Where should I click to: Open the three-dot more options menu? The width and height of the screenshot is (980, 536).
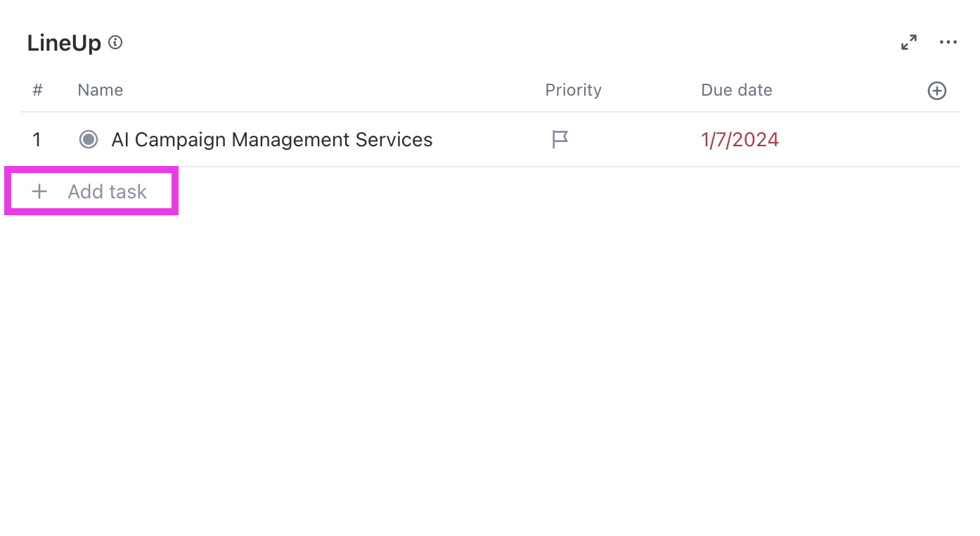click(948, 43)
